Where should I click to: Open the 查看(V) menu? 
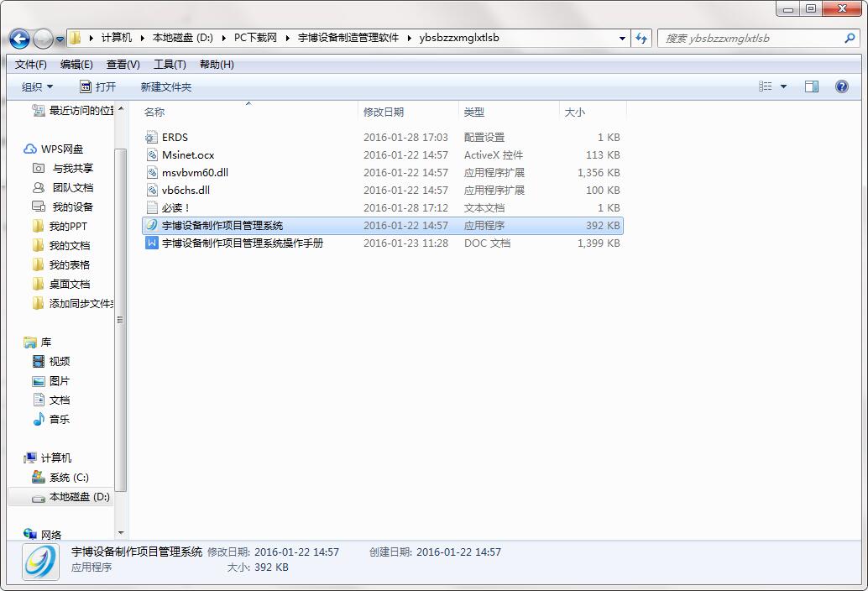coord(123,65)
